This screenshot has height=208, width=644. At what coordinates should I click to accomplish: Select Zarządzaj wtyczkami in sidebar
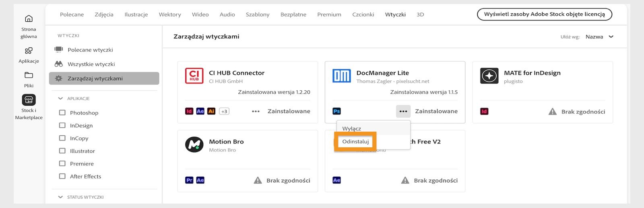tap(104, 78)
